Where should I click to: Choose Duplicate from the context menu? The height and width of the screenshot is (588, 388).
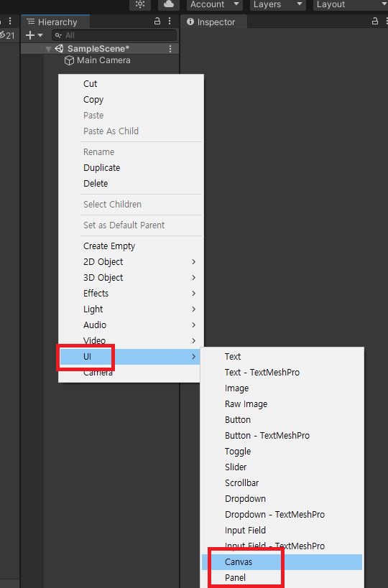point(131,167)
